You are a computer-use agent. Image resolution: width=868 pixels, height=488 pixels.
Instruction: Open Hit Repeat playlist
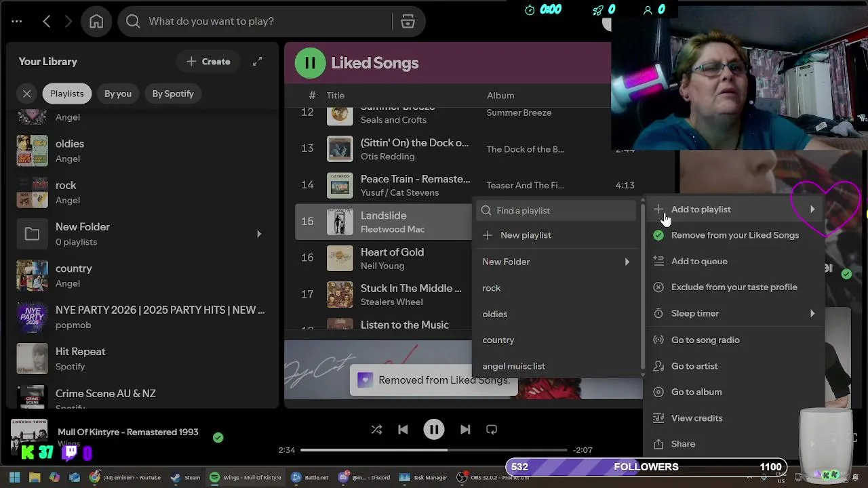coord(142,359)
